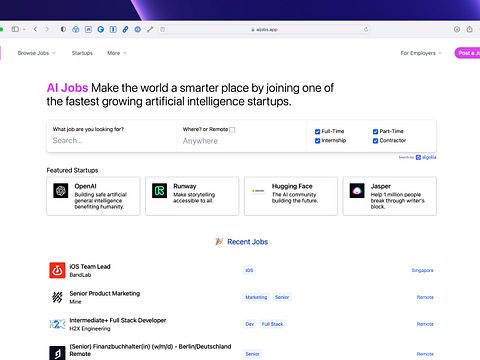Image resolution: width=480 pixels, height=360 pixels.
Task: Click the blue circled info extension icon
Action: [x=138, y=29]
